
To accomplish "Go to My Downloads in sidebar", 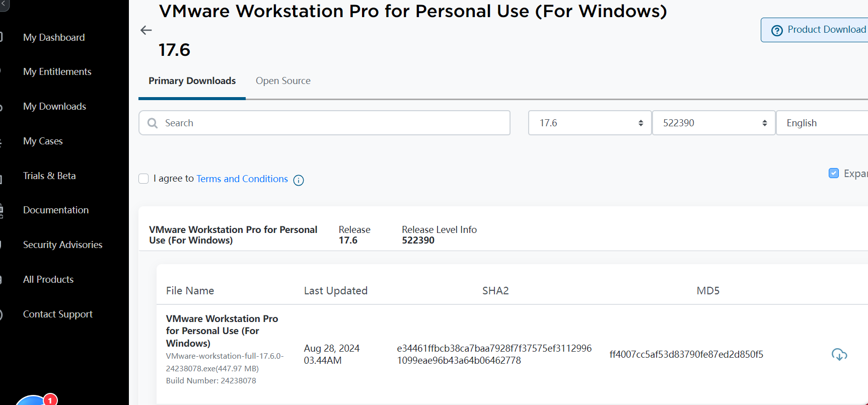I will coord(54,106).
